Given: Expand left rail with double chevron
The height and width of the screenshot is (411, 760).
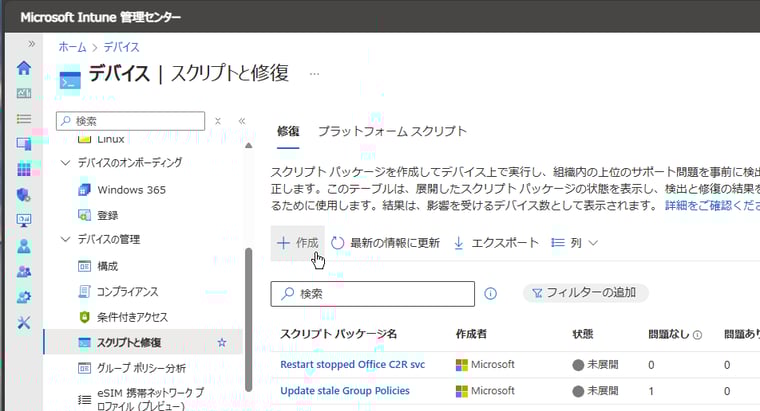Looking at the screenshot, I should 32,44.
